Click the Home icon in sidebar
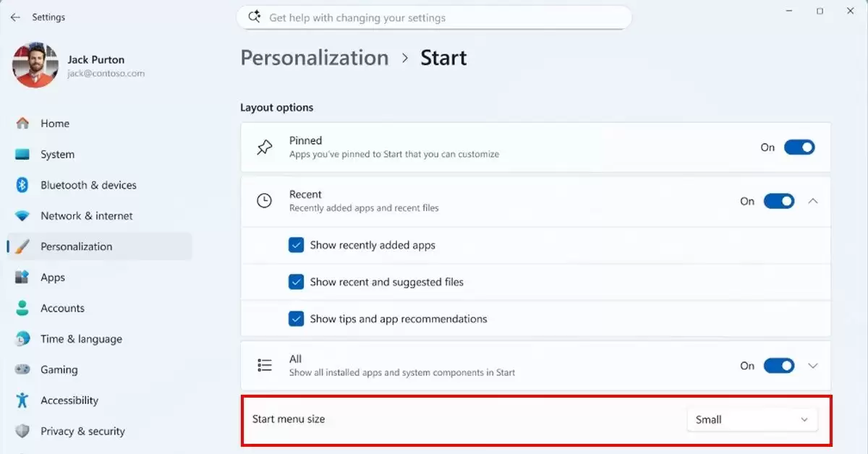 click(x=22, y=124)
